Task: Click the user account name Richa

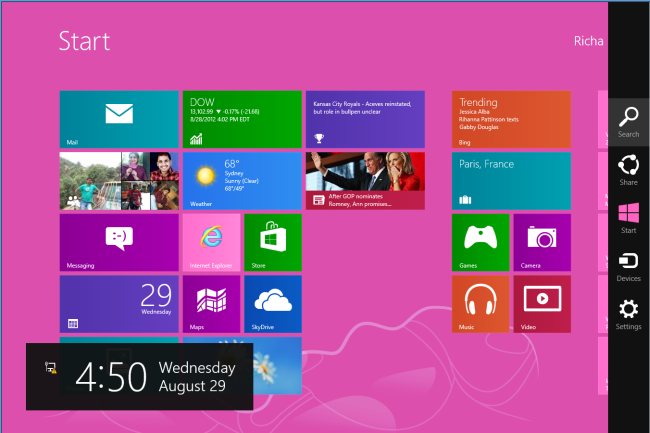Action: pos(588,41)
